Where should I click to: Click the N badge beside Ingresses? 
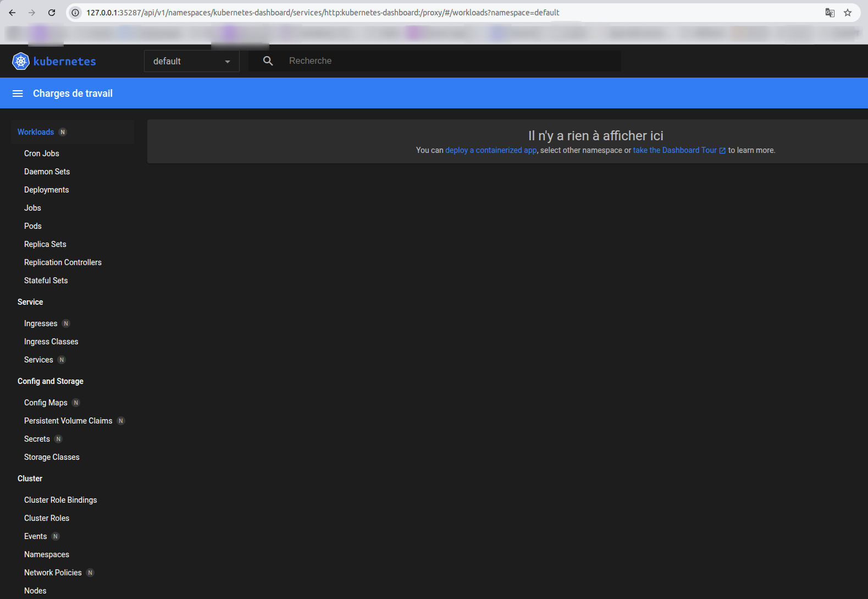pos(66,323)
